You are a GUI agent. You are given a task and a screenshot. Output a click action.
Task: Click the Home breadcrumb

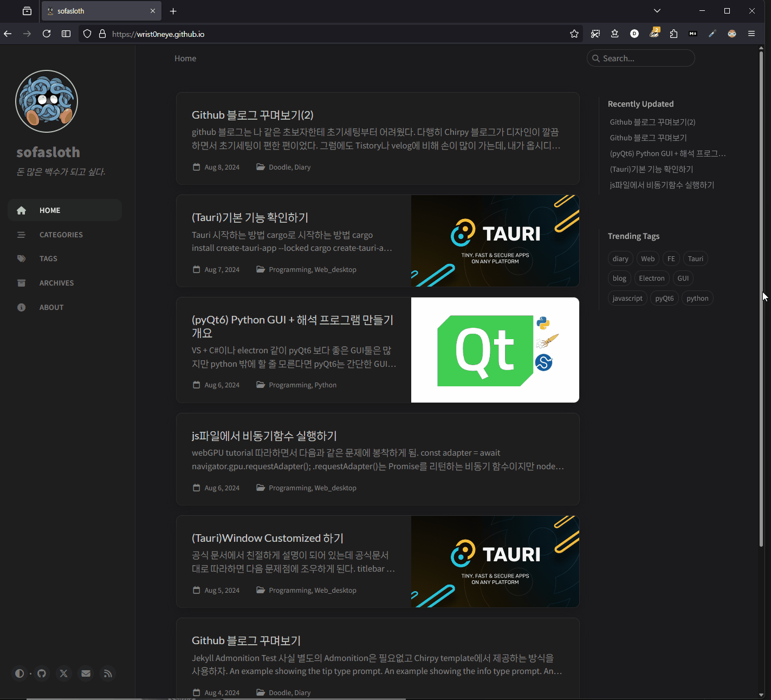(185, 59)
